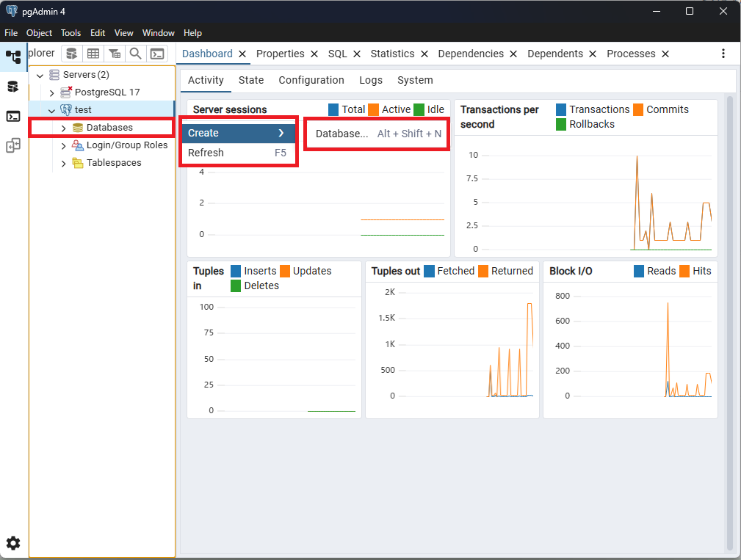Open the System dashboard sub-tab

(415, 80)
